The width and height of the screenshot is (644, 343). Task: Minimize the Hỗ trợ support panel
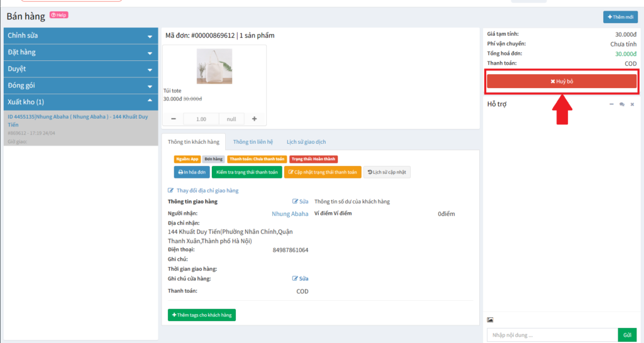click(x=611, y=104)
